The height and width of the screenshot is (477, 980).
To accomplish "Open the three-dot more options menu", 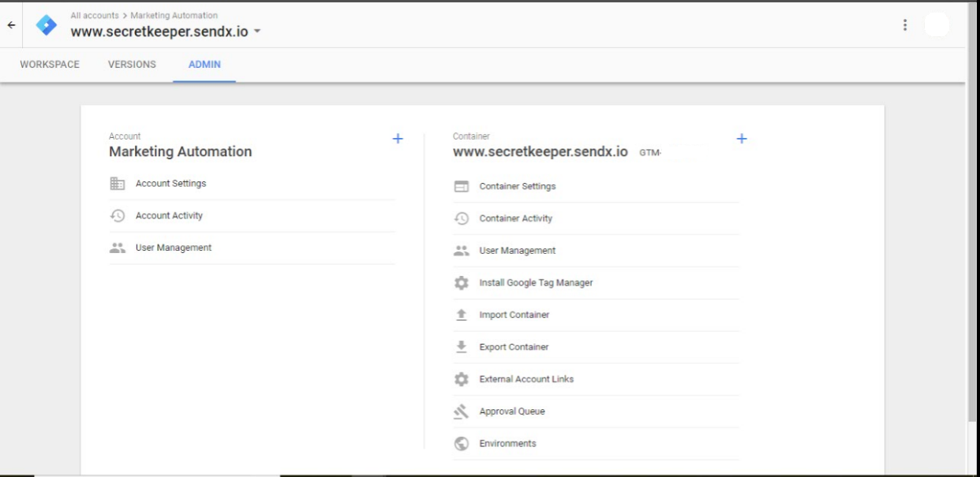I will [905, 25].
